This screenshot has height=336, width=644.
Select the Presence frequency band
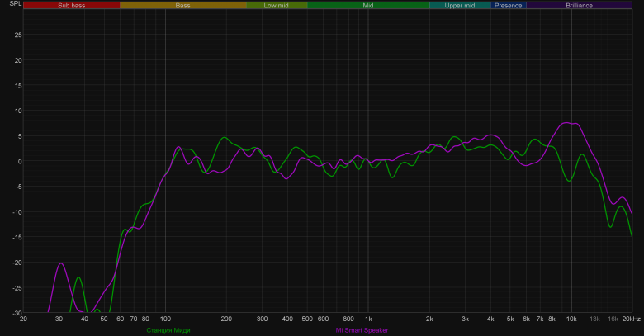point(508,5)
